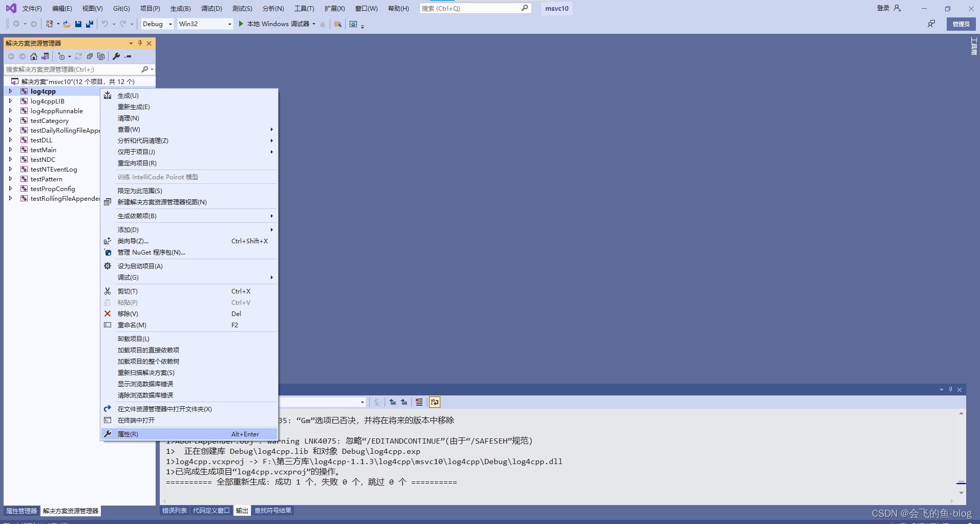Pin the Solution Explorer panel

[140, 43]
